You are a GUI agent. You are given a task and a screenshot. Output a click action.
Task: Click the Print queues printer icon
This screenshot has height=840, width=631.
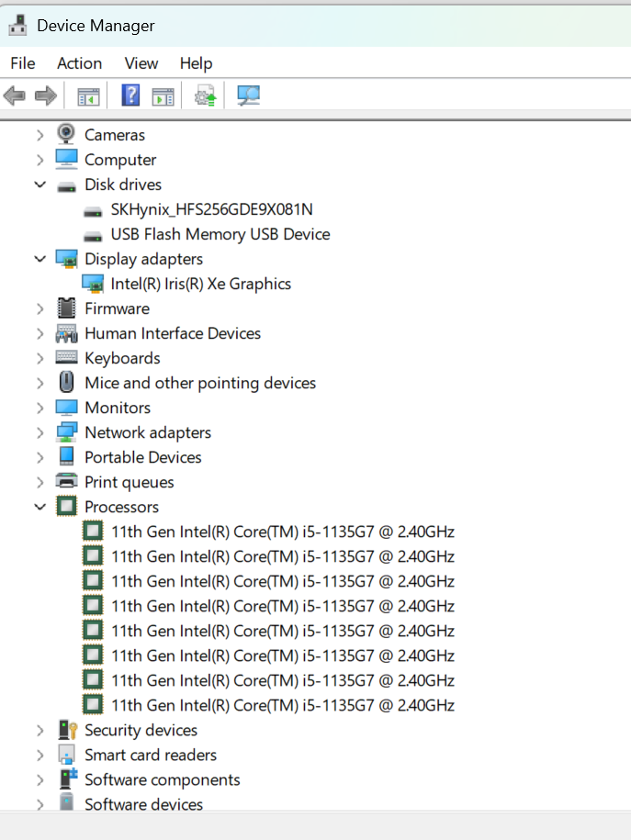tap(66, 480)
